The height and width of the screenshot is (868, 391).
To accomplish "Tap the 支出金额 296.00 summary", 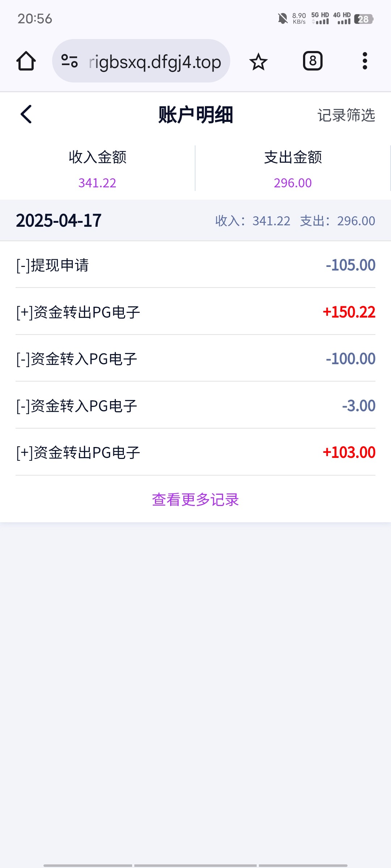I will pos(293,169).
